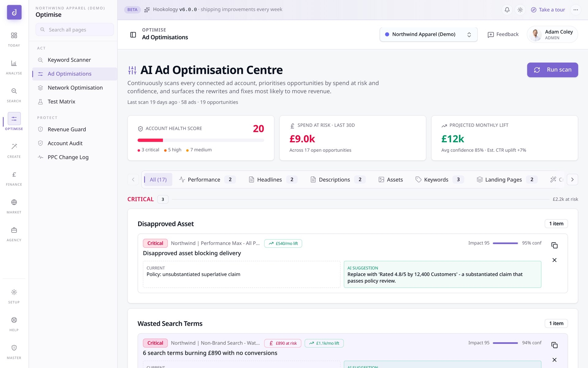Click '3 critical' legend text

pyautogui.click(x=150, y=150)
